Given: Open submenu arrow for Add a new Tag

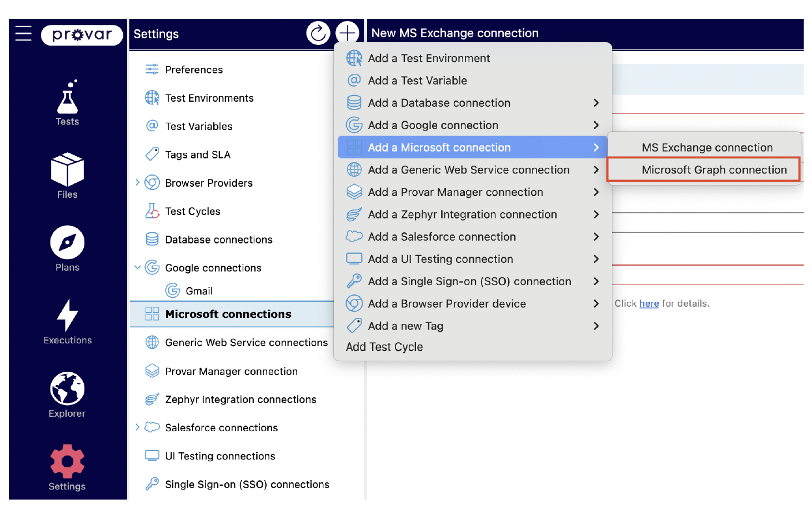Looking at the screenshot, I should coord(596,326).
